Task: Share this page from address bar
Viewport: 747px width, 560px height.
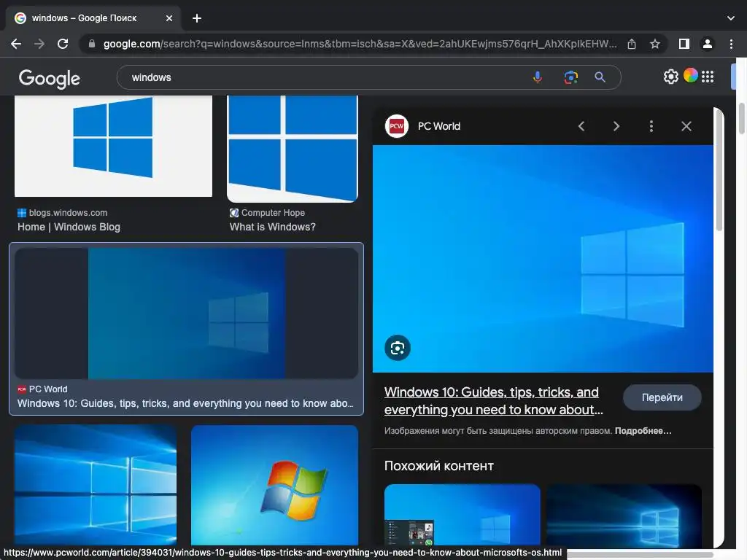Action: tap(632, 44)
